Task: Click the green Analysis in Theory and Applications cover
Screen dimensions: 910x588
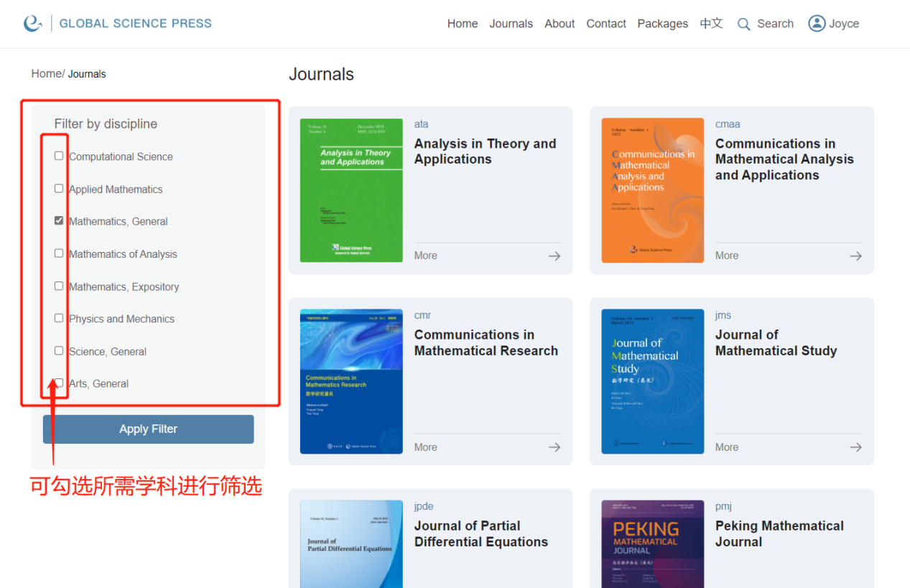Action: coord(351,190)
